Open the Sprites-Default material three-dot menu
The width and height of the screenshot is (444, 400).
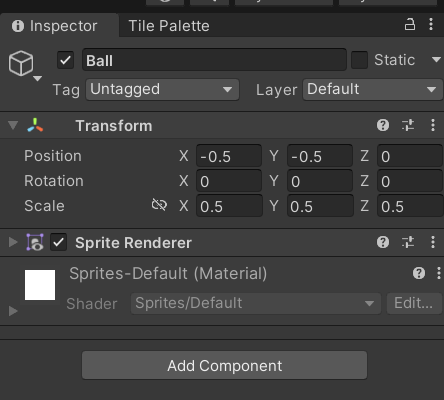(439, 273)
